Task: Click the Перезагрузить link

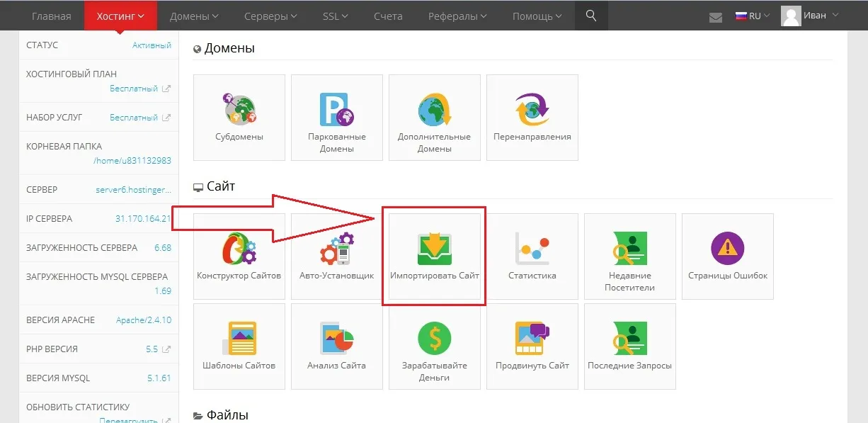Action: (128, 420)
